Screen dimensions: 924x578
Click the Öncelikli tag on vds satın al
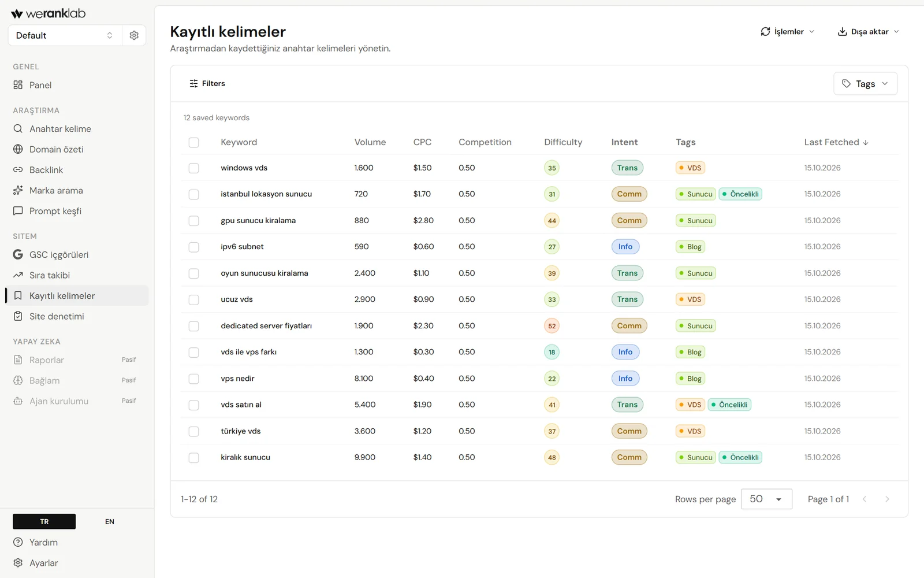click(729, 405)
